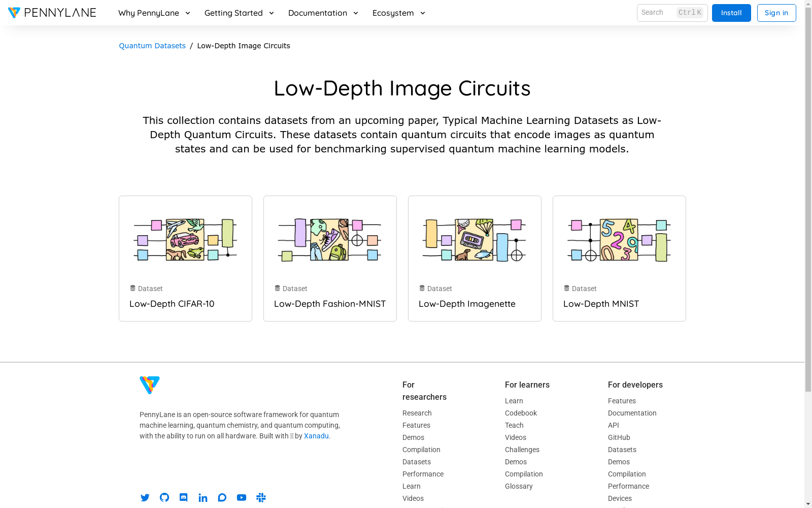Open Teach under For learners
The height and width of the screenshot is (508, 812).
click(x=514, y=425)
